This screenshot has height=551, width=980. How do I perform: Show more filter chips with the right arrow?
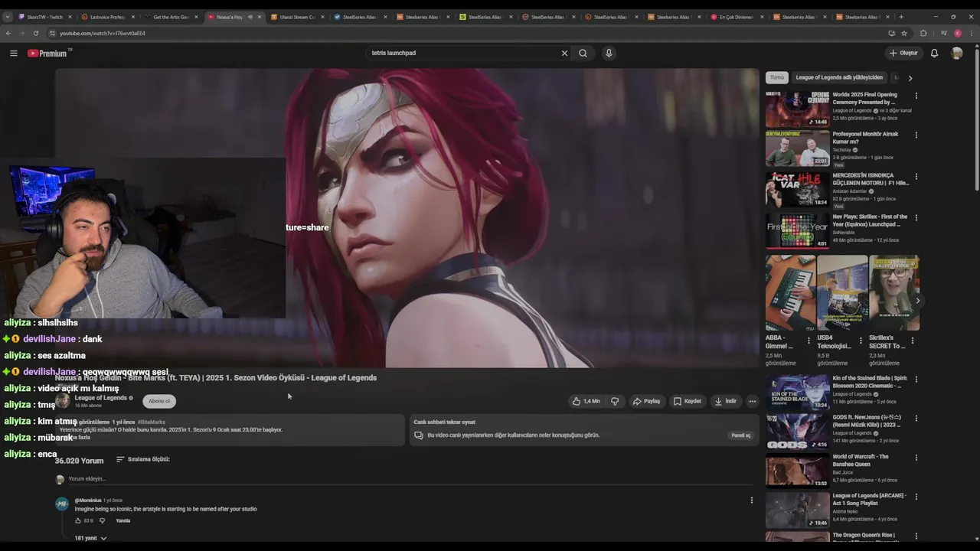coord(910,78)
